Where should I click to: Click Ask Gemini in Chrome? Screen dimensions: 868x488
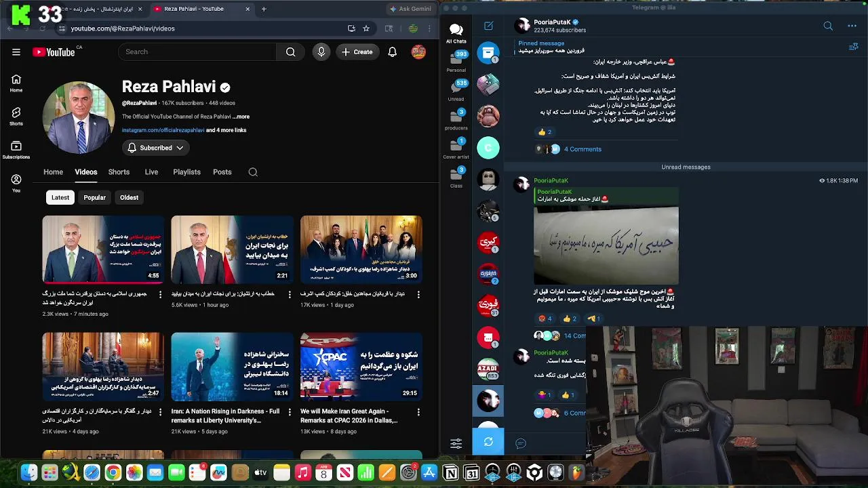pos(410,9)
